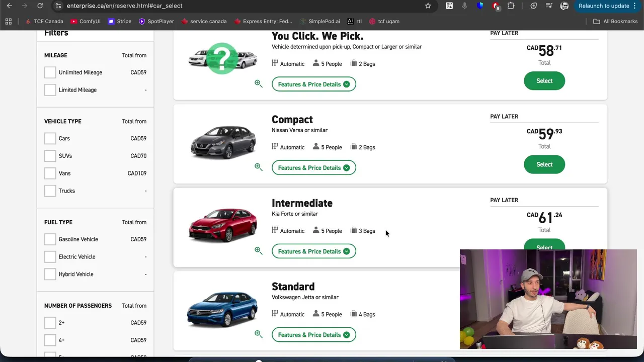The height and width of the screenshot is (362, 644).
Task: Select the Compact car
Action: point(544,164)
